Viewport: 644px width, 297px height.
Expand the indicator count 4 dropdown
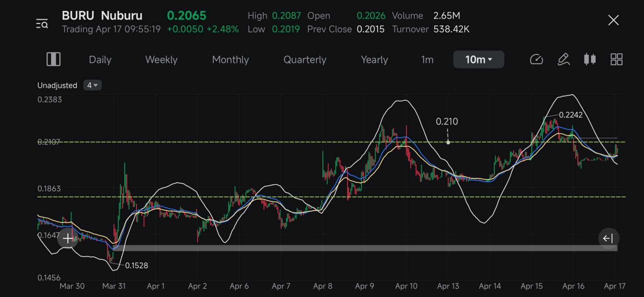point(93,85)
